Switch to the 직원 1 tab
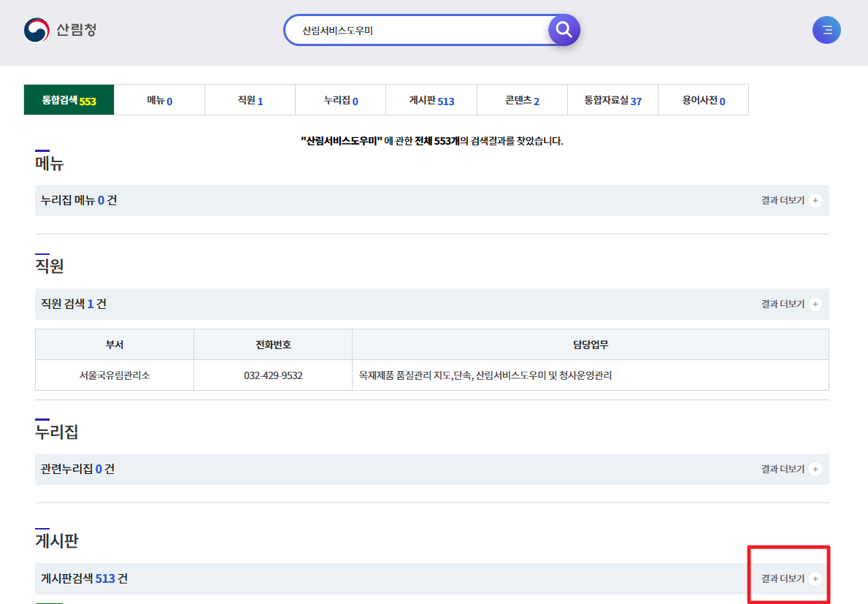The height and width of the screenshot is (604, 868). click(250, 99)
